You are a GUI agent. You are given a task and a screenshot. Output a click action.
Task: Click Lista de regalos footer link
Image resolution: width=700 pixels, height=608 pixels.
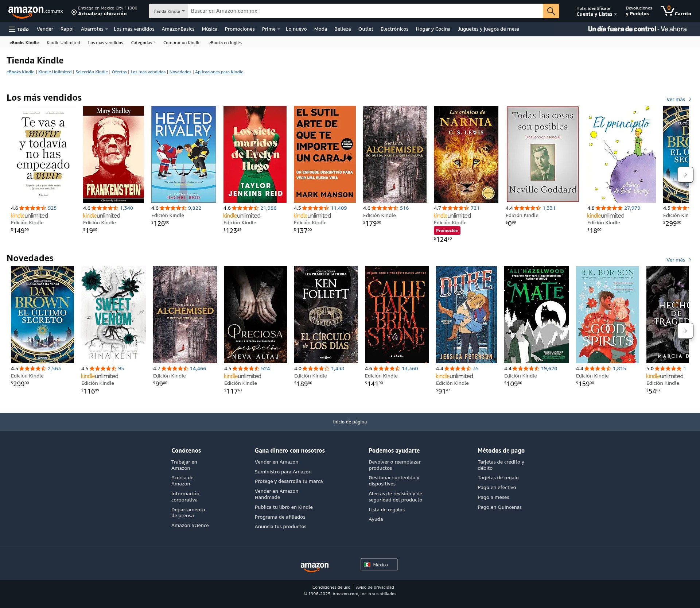[386, 510]
